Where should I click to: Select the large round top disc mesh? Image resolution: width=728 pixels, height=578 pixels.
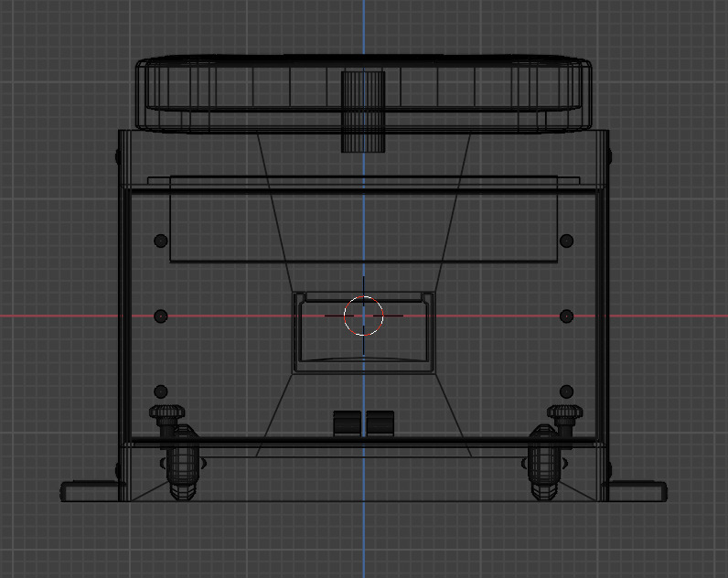pyautogui.click(x=363, y=94)
